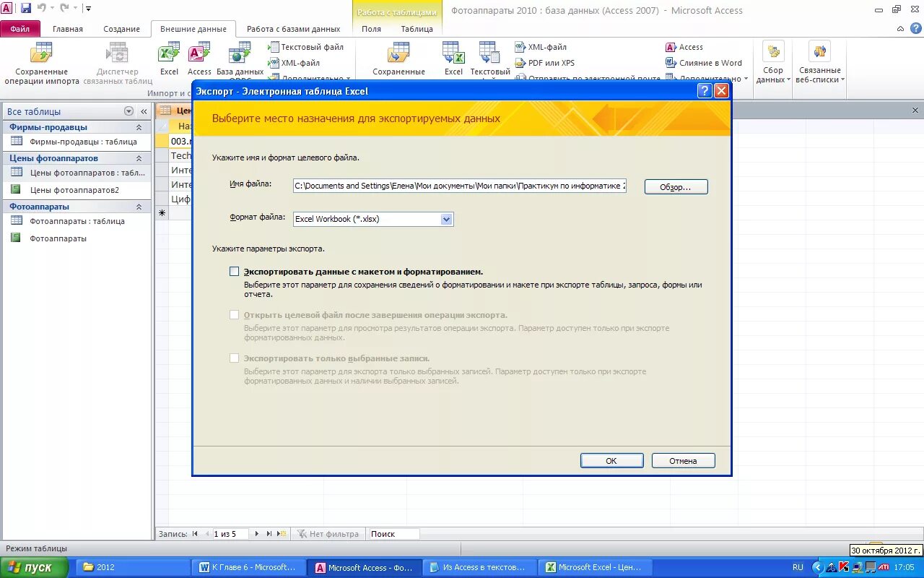Click the Excel import icon
This screenshot has width=924, height=578.
click(x=169, y=59)
